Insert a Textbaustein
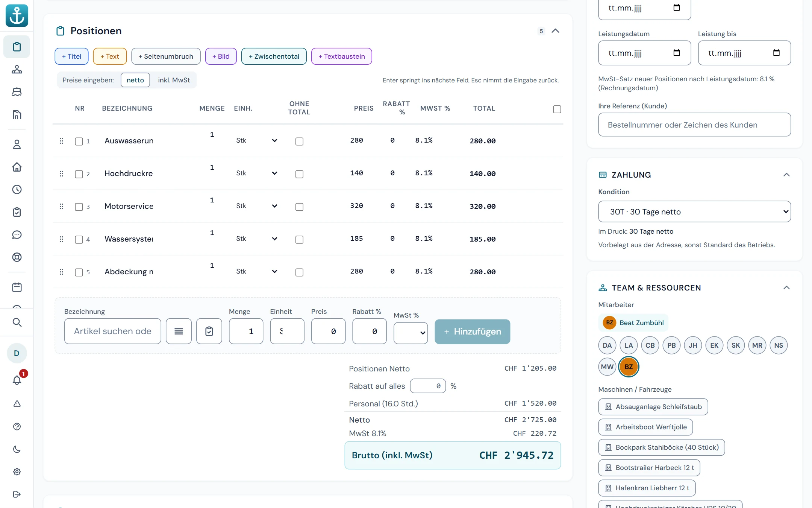812x508 pixels. point(341,56)
